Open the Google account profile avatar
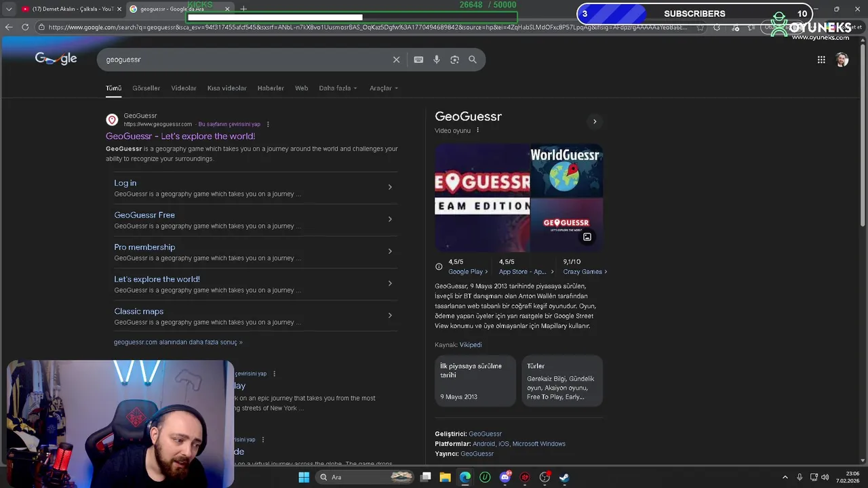Viewport: 868px width, 488px height. (x=842, y=60)
